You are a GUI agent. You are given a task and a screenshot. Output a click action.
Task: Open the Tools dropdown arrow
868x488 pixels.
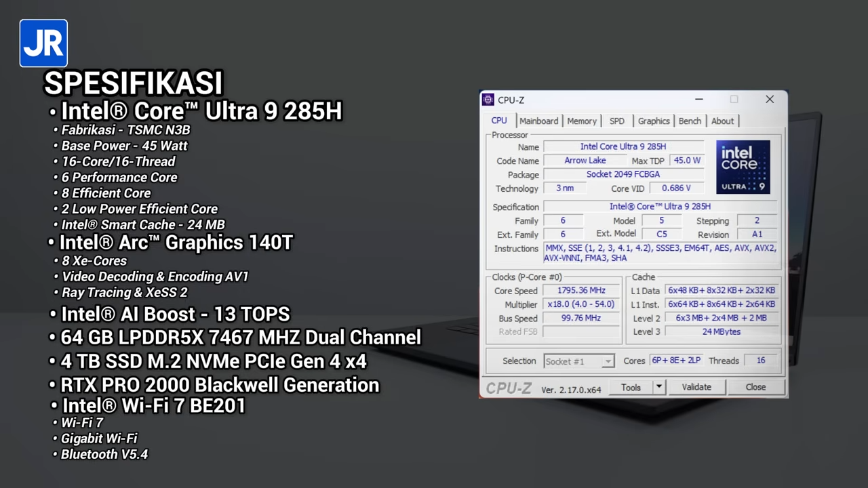coord(658,387)
